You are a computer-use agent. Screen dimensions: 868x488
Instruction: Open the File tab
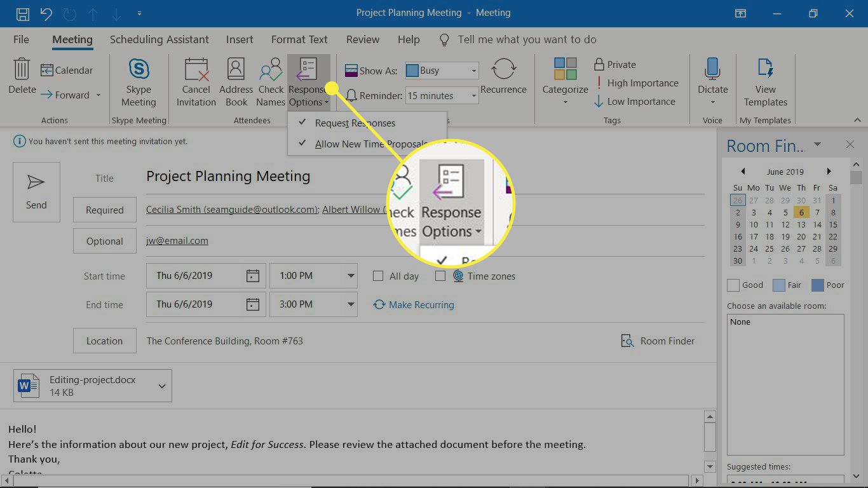pyautogui.click(x=21, y=39)
